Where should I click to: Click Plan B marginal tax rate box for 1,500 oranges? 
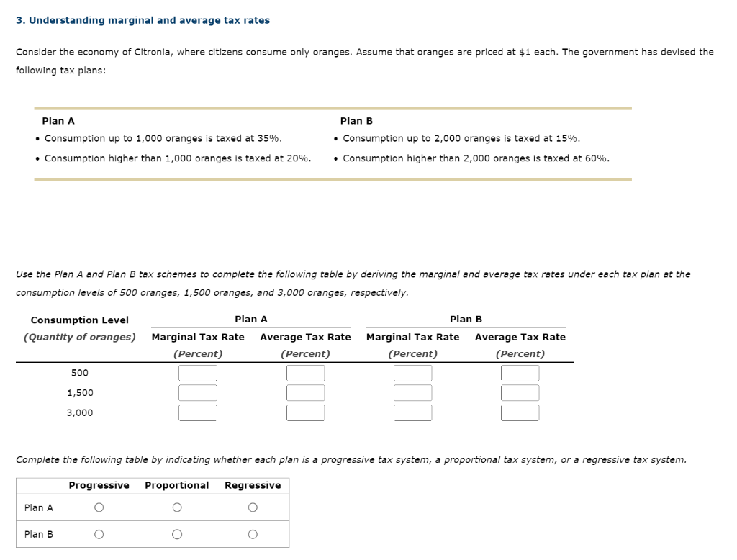412,393
